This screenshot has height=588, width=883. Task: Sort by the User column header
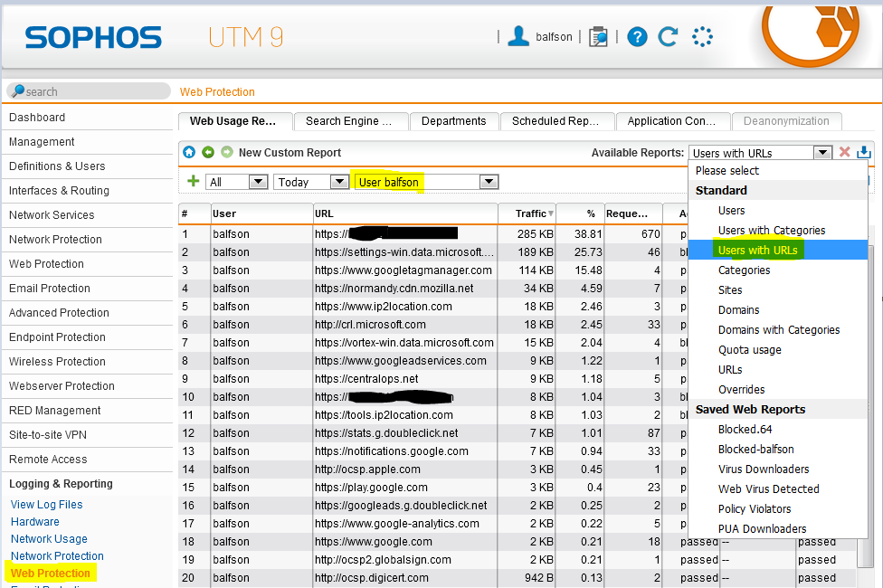(261, 213)
